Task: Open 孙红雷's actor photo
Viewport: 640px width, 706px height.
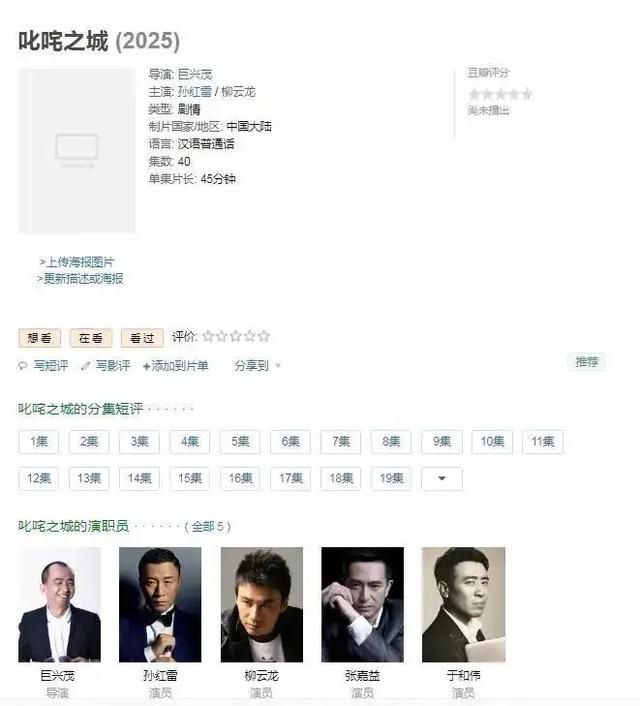Action: pos(160,604)
